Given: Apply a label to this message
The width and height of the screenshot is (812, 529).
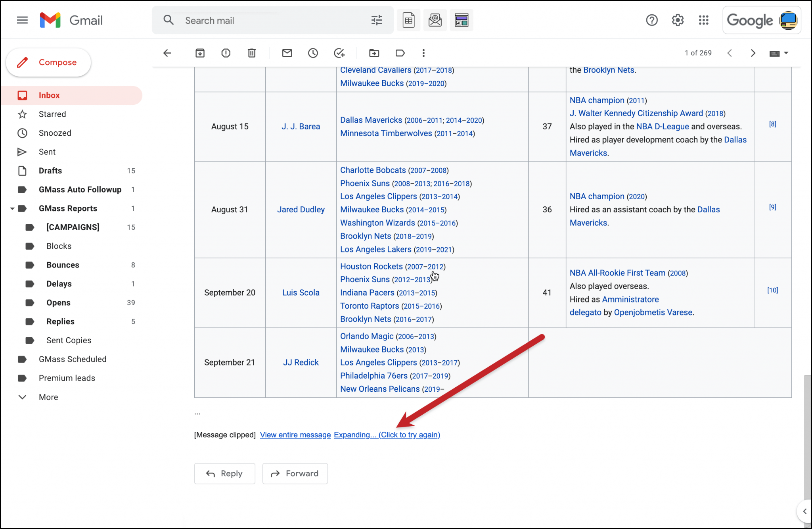Looking at the screenshot, I should tap(400, 53).
